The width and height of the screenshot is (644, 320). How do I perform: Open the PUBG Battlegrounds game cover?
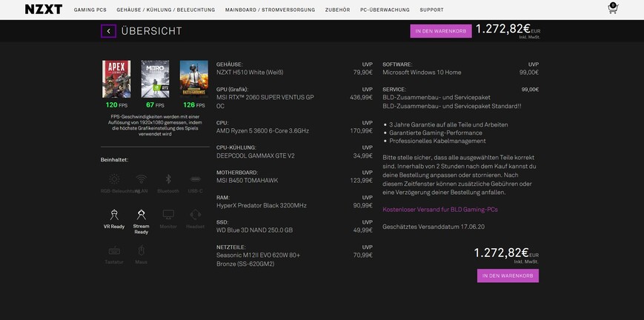pos(194,79)
